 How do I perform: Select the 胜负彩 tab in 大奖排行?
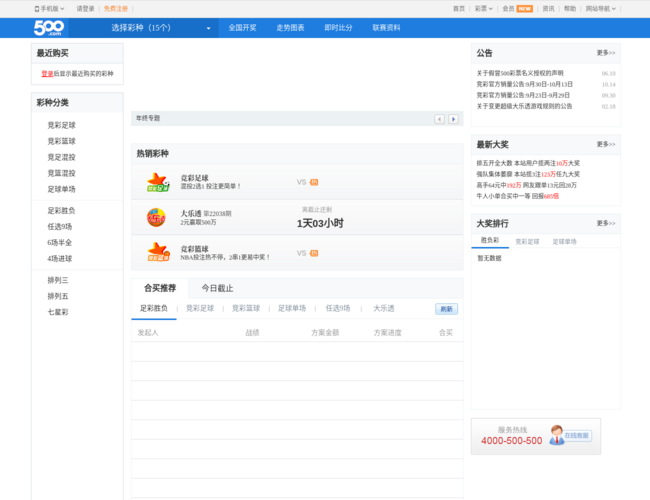coord(490,240)
